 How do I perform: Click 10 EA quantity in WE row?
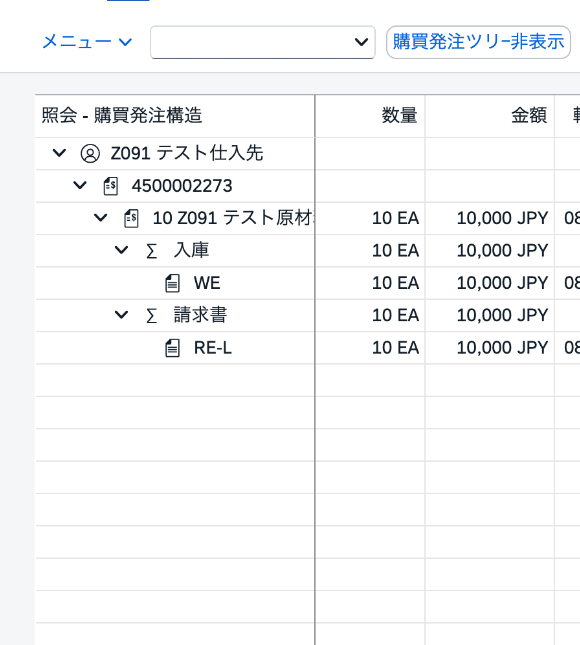[x=395, y=283]
